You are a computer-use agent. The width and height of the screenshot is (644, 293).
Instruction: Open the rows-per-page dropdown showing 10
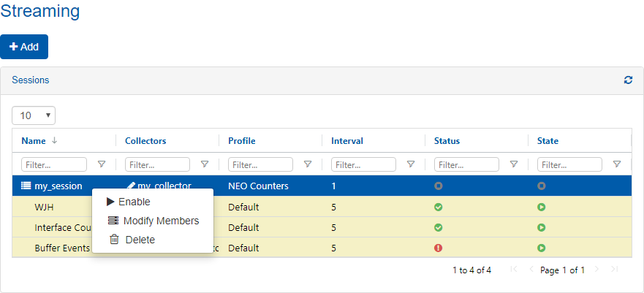34,115
